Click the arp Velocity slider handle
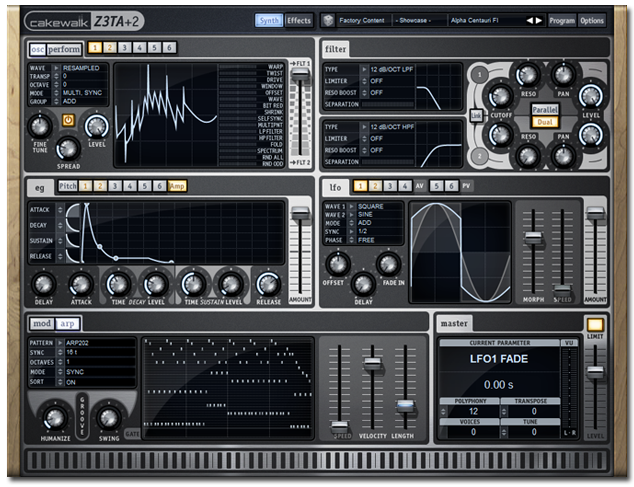 (372, 363)
